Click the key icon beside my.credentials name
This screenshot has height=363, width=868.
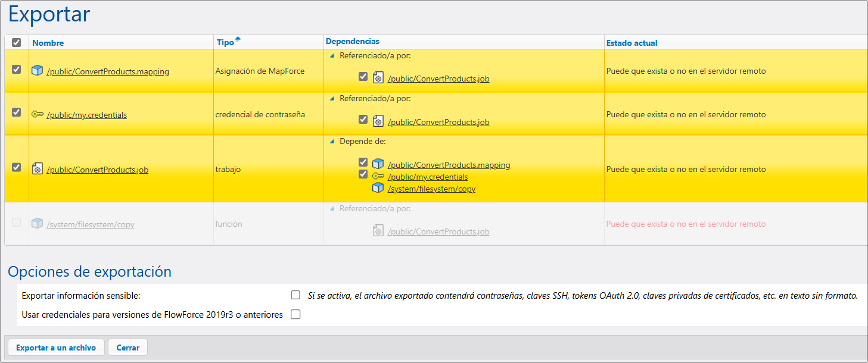pos(38,114)
